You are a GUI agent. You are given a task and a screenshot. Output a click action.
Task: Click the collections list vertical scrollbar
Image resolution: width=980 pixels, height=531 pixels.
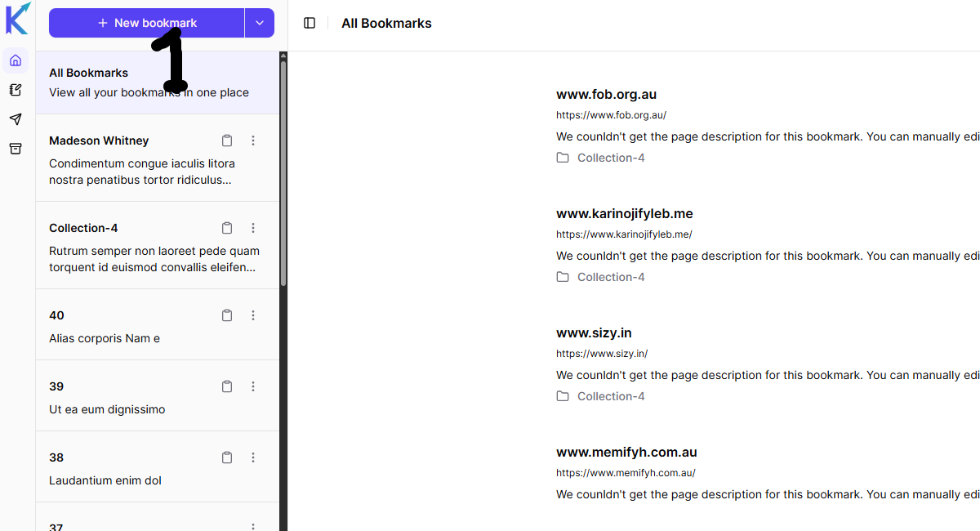point(283,172)
